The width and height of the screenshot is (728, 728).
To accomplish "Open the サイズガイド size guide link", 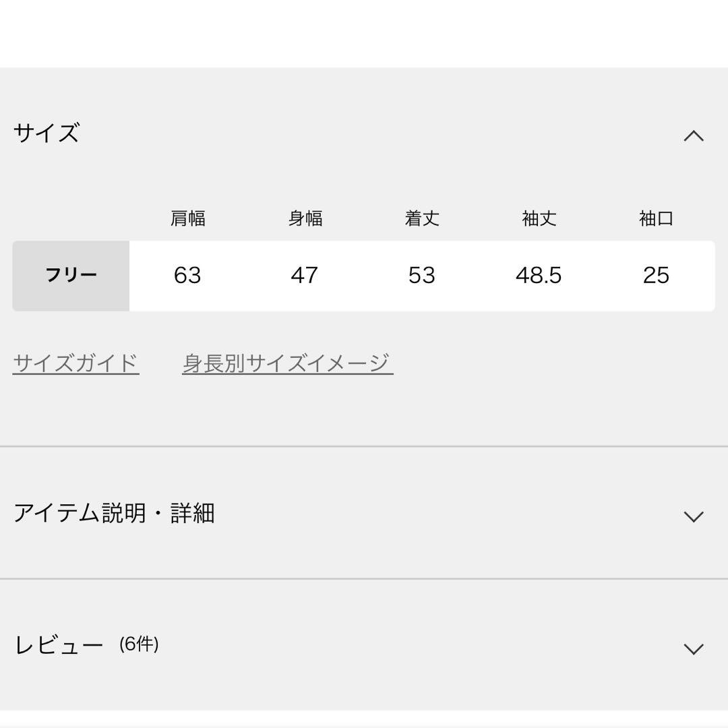I will point(75,361).
